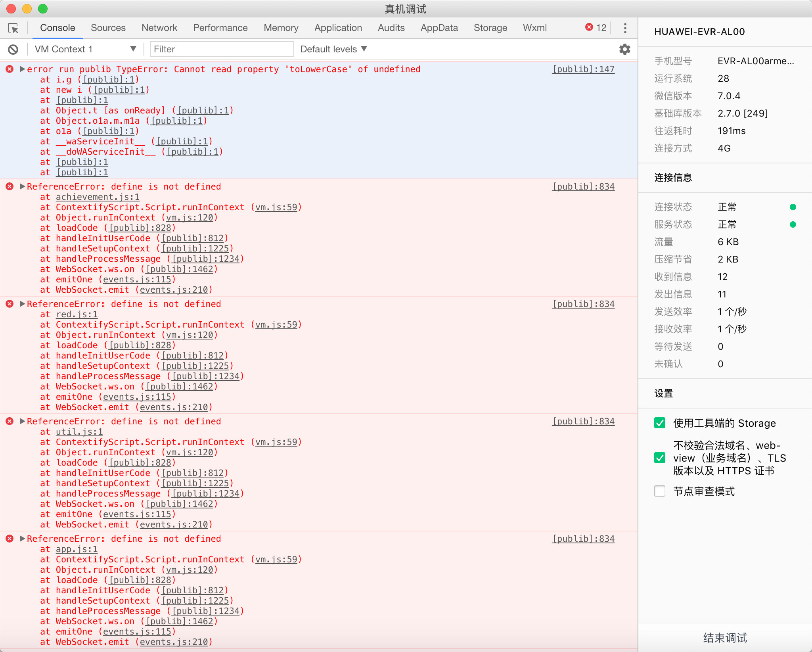Click the green macOS zoom button
This screenshot has width=812, height=652.
[x=43, y=8]
